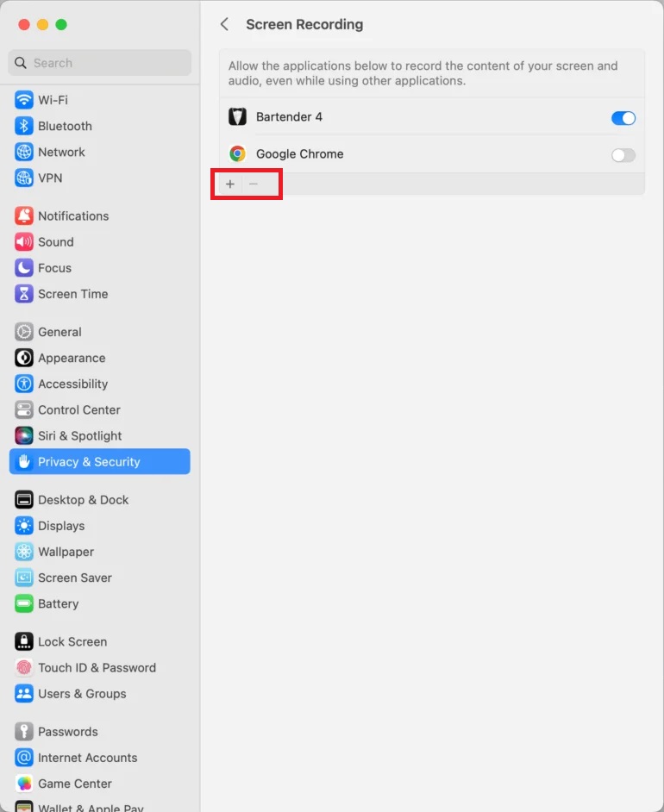Select Google Chrome row in list

432,154
